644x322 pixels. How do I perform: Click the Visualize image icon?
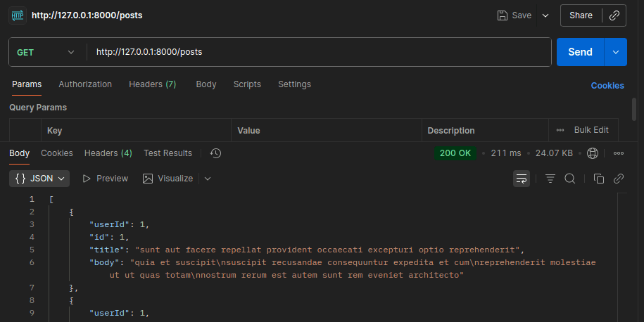tap(147, 179)
